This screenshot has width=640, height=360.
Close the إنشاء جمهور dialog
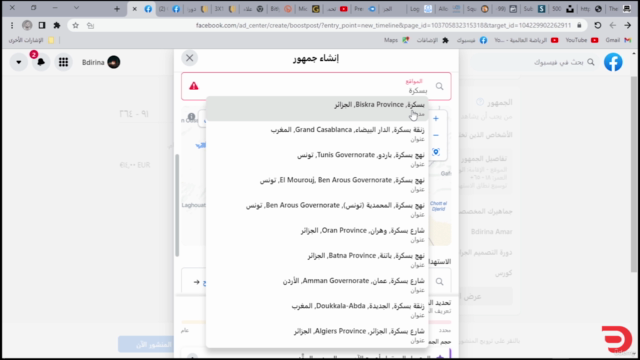[189, 58]
